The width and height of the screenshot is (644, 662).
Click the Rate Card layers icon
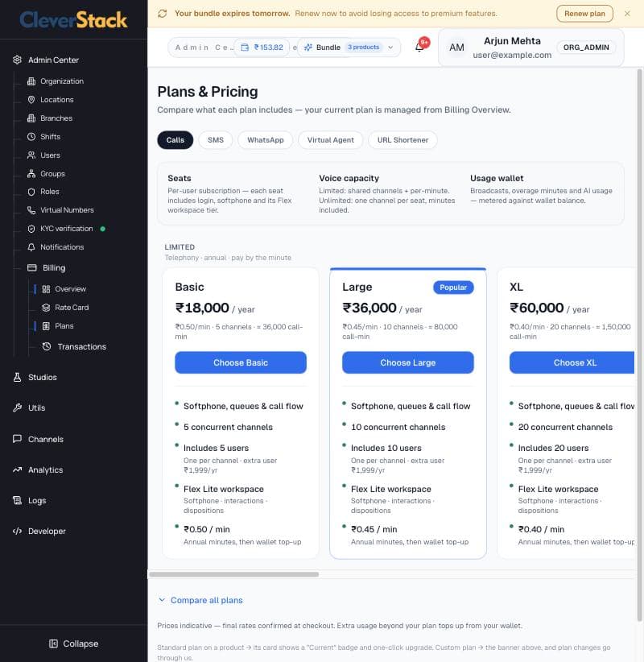(x=46, y=308)
